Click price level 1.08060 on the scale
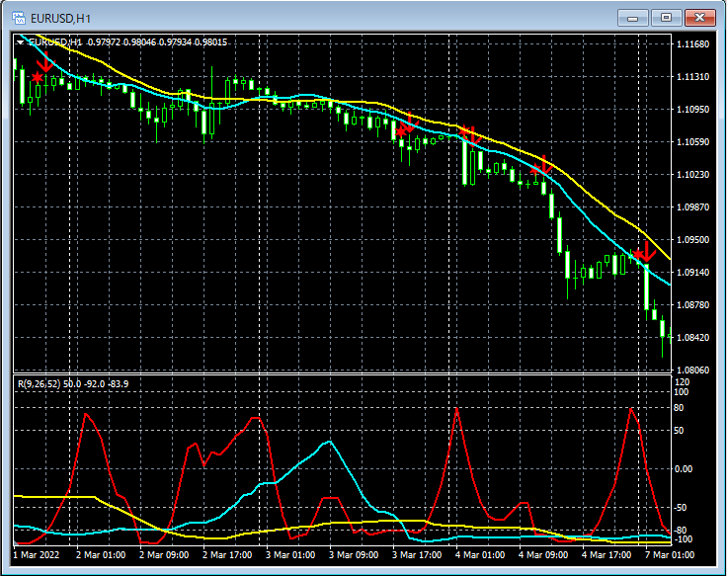This screenshot has height=576, width=728. coord(693,370)
